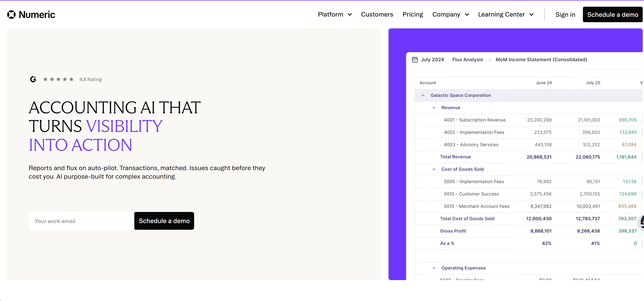Select the 5010 - Customer Success row
Image resolution: width=644 pixels, height=301 pixels.
pos(529,194)
